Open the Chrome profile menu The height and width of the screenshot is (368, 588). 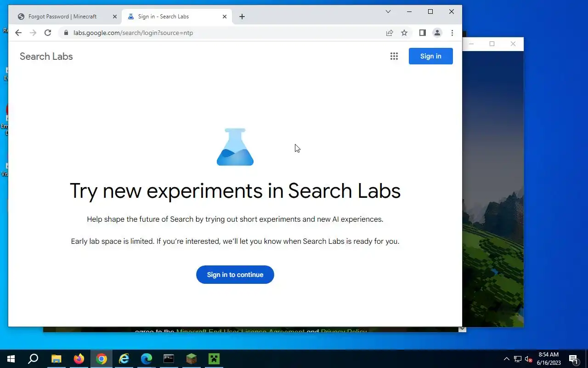coord(437,33)
